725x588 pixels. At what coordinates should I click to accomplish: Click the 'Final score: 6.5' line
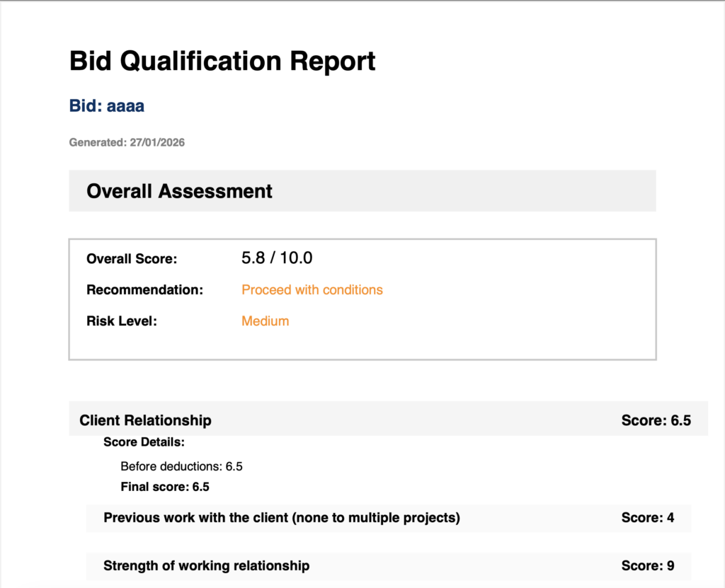pyautogui.click(x=165, y=487)
